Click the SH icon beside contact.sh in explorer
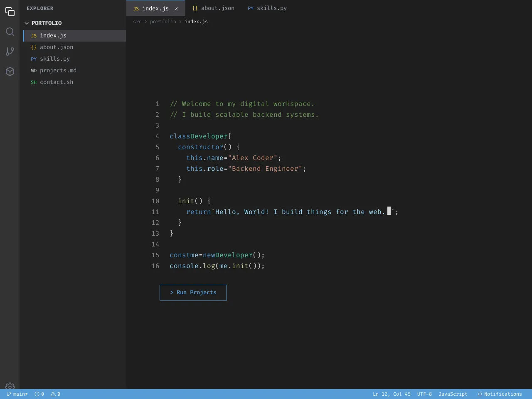 (x=34, y=82)
